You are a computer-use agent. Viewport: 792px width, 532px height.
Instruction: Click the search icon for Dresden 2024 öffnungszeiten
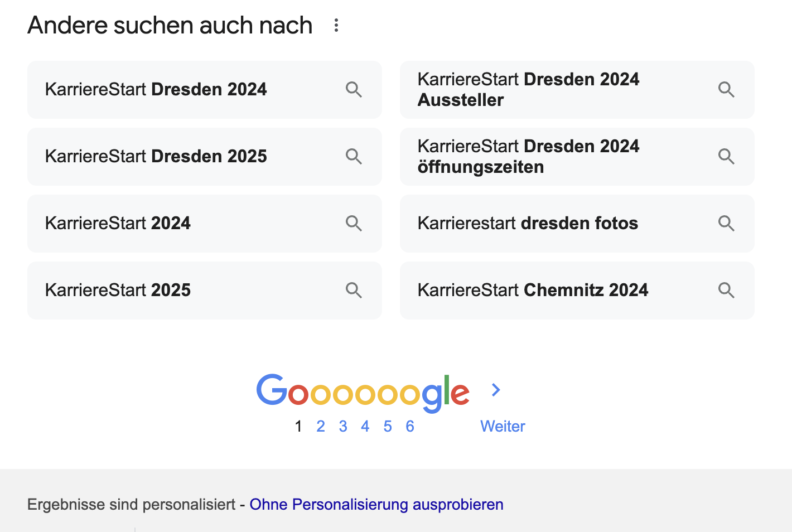click(x=726, y=157)
